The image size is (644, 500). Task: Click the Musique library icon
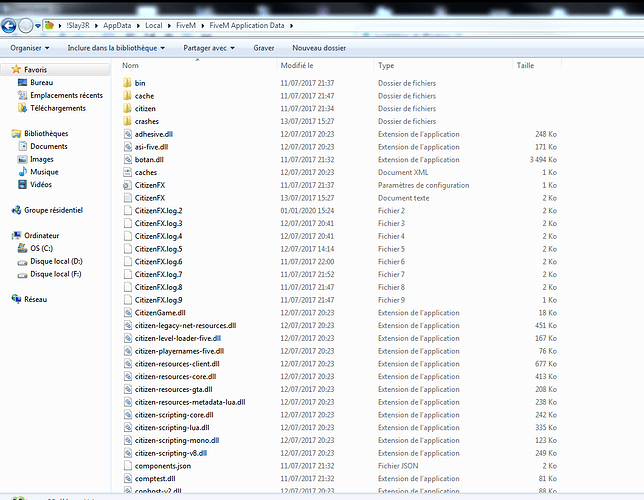(x=23, y=172)
